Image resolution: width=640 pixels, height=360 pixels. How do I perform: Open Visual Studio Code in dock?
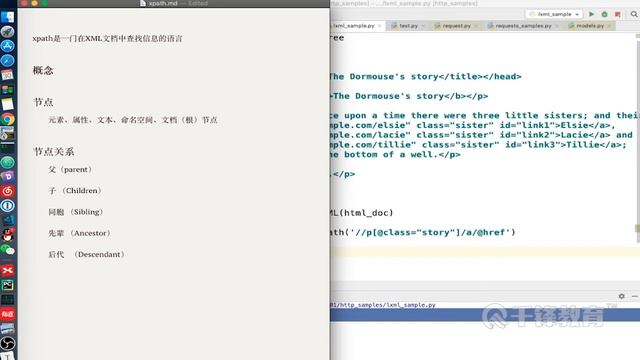[x=7, y=220]
